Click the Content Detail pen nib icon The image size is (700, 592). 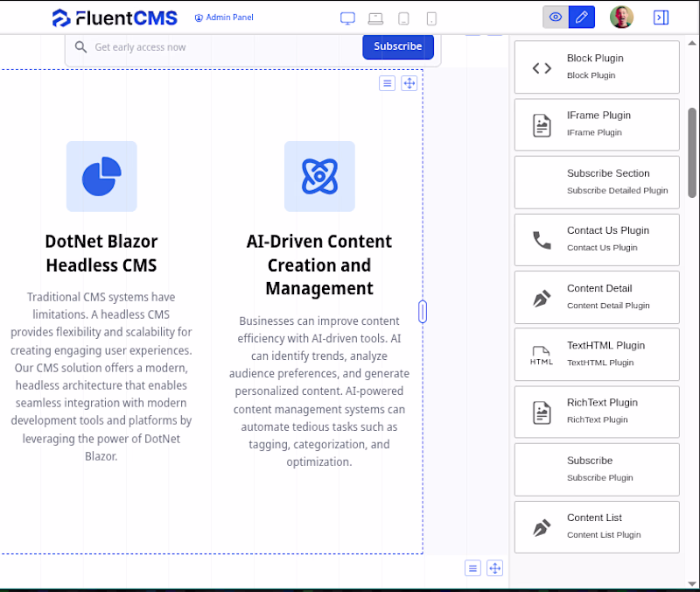pos(542,299)
